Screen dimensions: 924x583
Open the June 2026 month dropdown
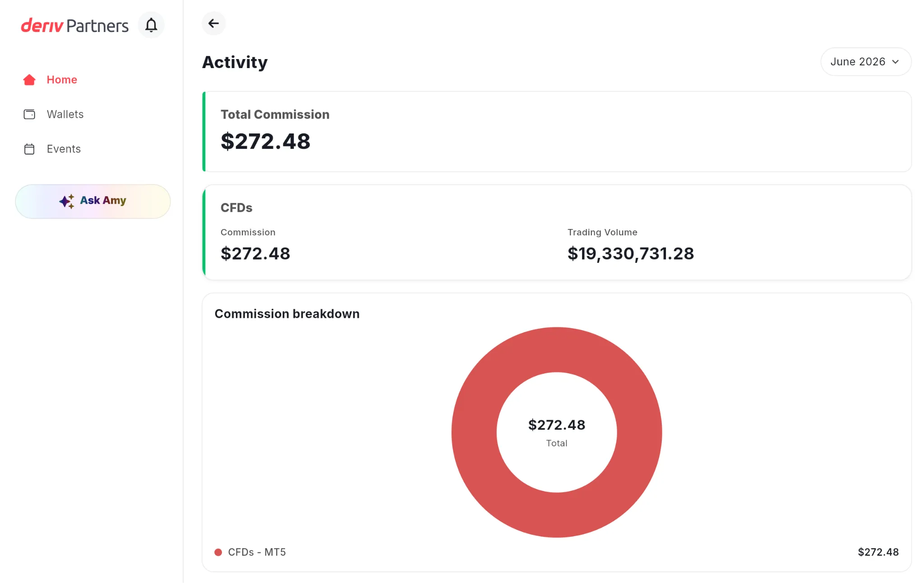(866, 62)
